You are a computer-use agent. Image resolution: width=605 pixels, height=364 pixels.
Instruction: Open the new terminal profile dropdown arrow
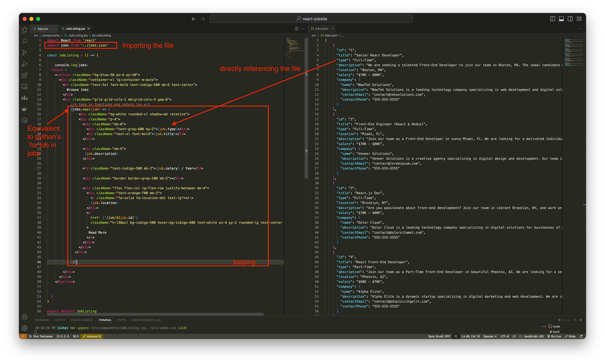point(563,320)
